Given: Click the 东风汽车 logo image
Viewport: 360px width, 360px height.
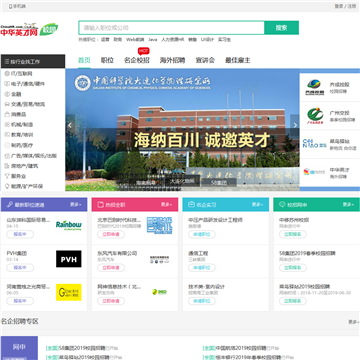Looking at the screenshot, I should click(160, 259).
